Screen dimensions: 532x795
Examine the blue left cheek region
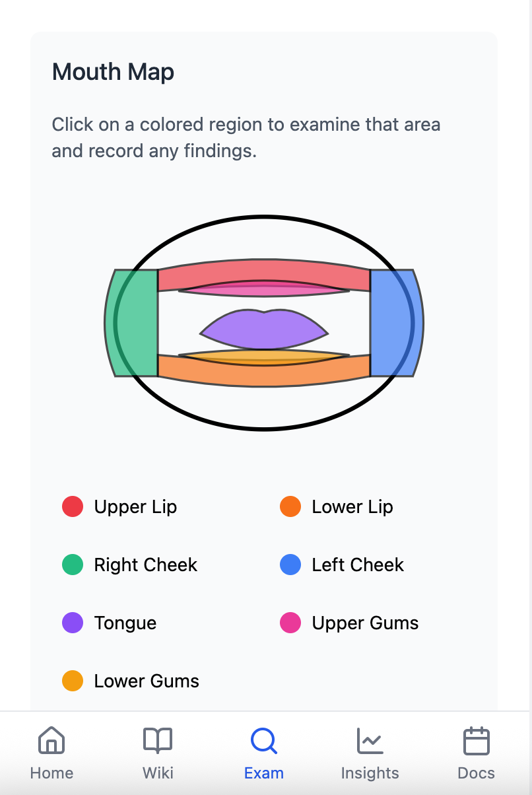[396, 323]
